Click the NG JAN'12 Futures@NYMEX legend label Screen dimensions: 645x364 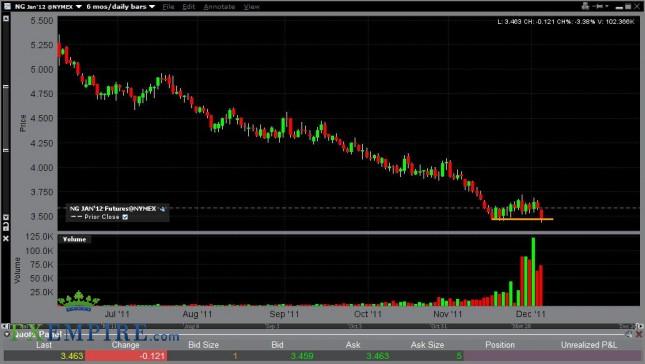[x=113, y=209]
